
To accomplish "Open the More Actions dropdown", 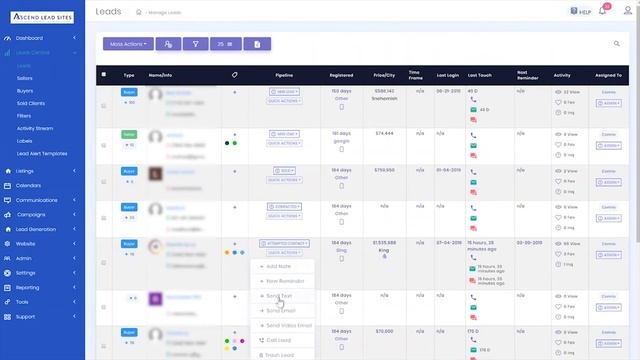I will (128, 44).
